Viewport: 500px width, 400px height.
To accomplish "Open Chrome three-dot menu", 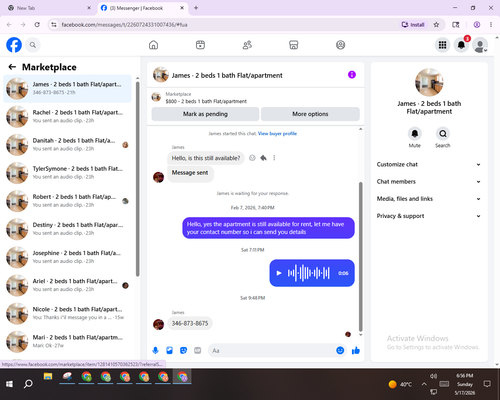I will coord(491,25).
